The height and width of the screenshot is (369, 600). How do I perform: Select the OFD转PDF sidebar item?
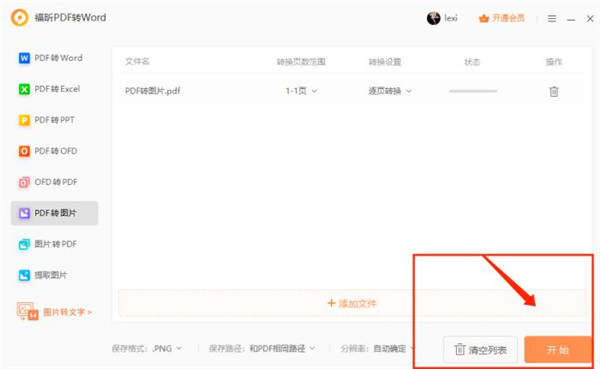pyautogui.click(x=48, y=182)
